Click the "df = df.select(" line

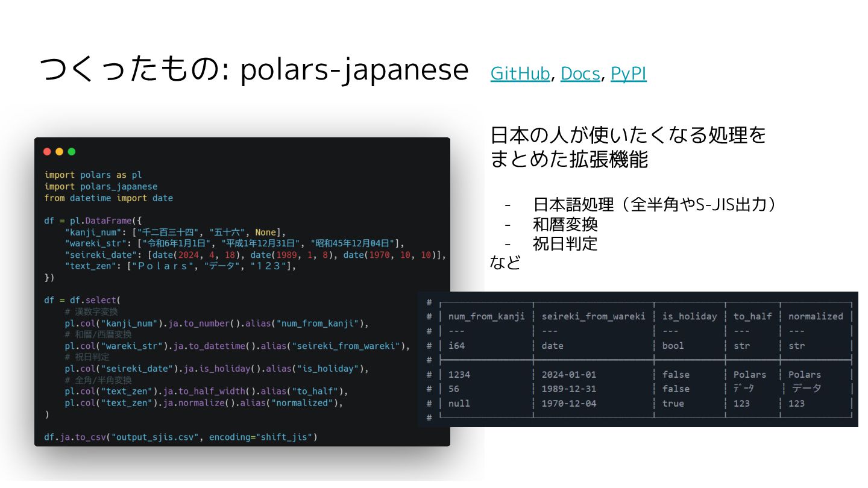tap(83, 300)
